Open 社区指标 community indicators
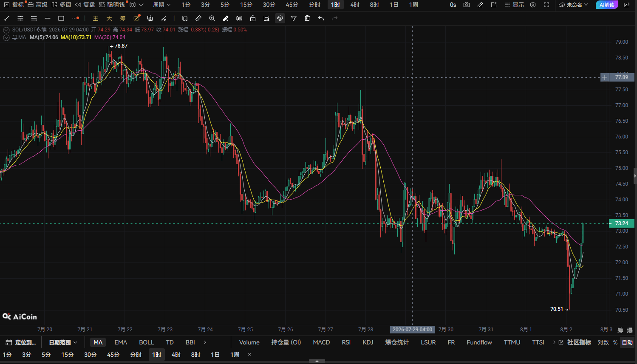Image resolution: width=637 pixels, height=364 pixels. click(x=575, y=342)
